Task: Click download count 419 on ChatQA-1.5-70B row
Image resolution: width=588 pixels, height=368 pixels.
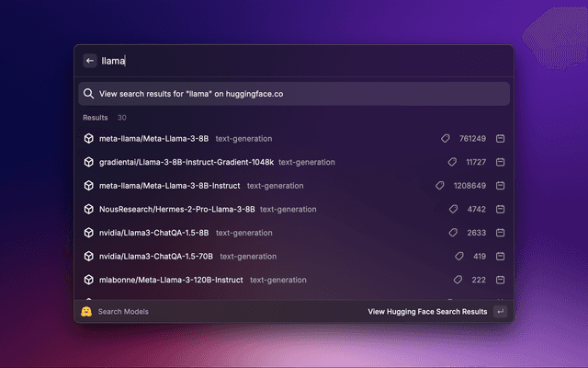Action: click(479, 257)
